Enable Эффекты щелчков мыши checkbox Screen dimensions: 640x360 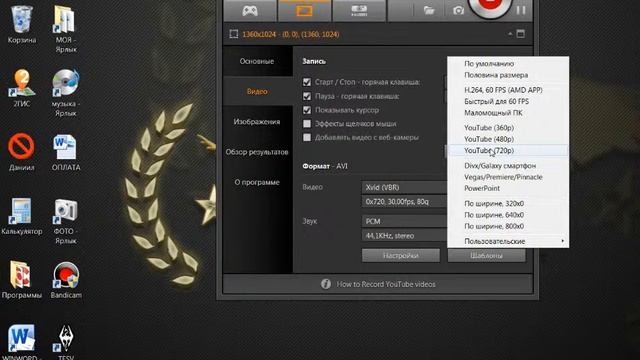(x=307, y=124)
